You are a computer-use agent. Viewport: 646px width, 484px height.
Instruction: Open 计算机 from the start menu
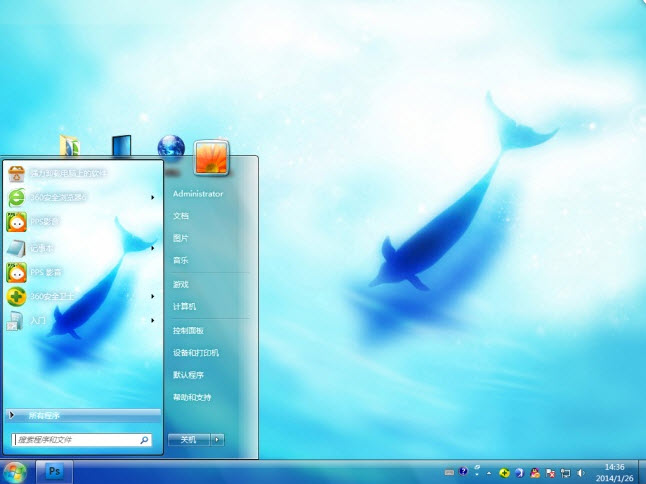pyautogui.click(x=185, y=306)
